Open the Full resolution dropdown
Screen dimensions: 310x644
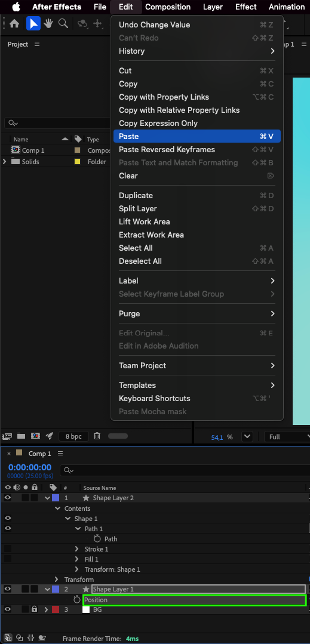(x=288, y=437)
